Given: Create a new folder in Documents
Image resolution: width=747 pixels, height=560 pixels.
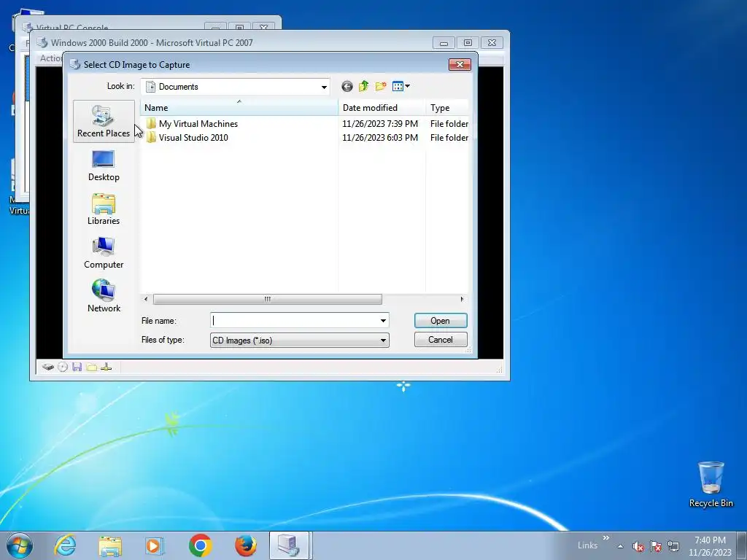Looking at the screenshot, I should (380, 86).
